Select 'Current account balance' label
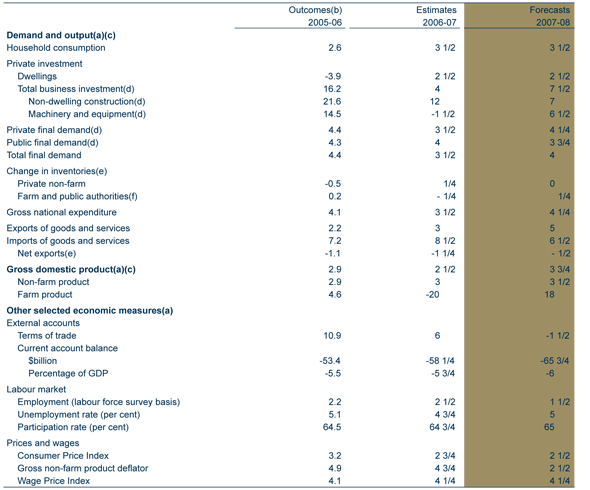Viewport: 590px width, 490px height. 67,348
